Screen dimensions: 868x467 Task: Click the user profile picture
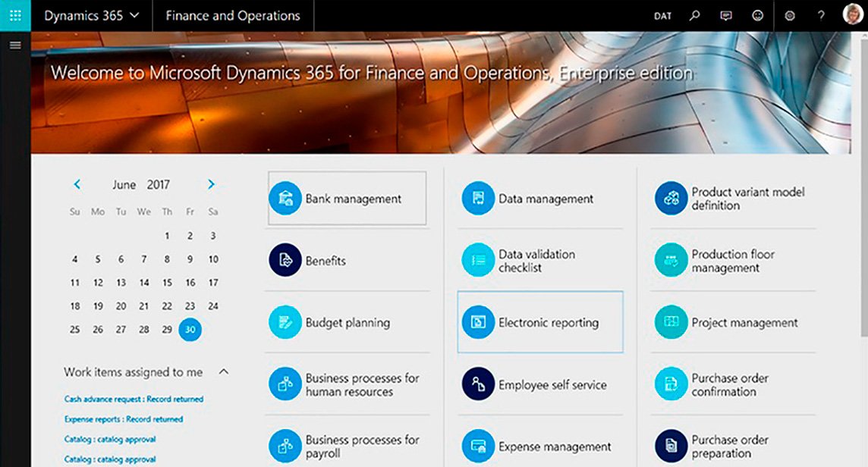pos(853,14)
